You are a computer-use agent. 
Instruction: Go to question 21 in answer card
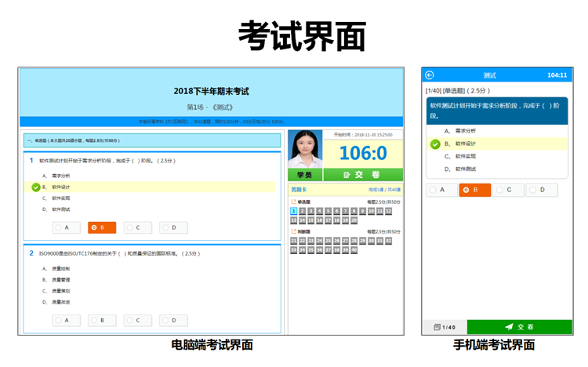[294, 241]
